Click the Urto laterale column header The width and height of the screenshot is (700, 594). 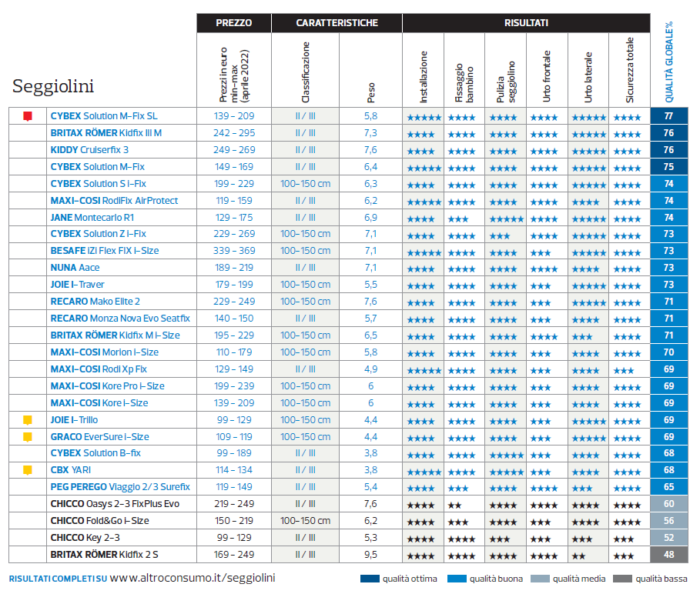point(588,77)
